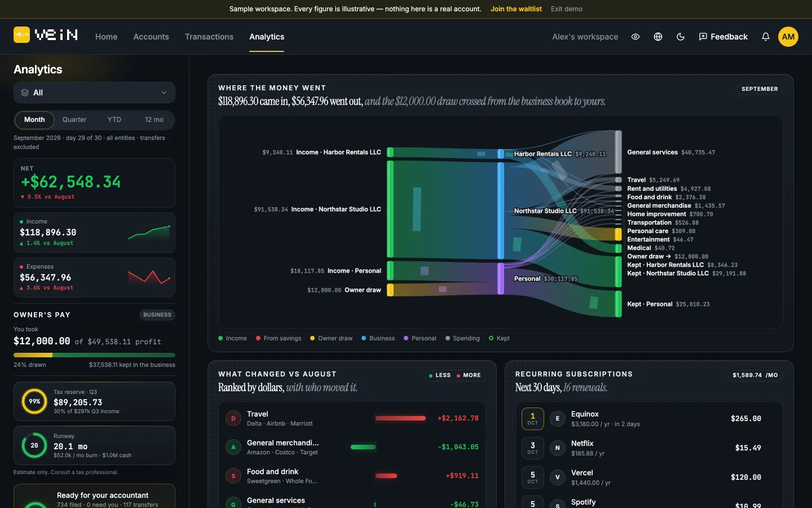Click the Northstar Studio LLC Sankey node
This screenshot has height=508, width=812.
click(501, 211)
